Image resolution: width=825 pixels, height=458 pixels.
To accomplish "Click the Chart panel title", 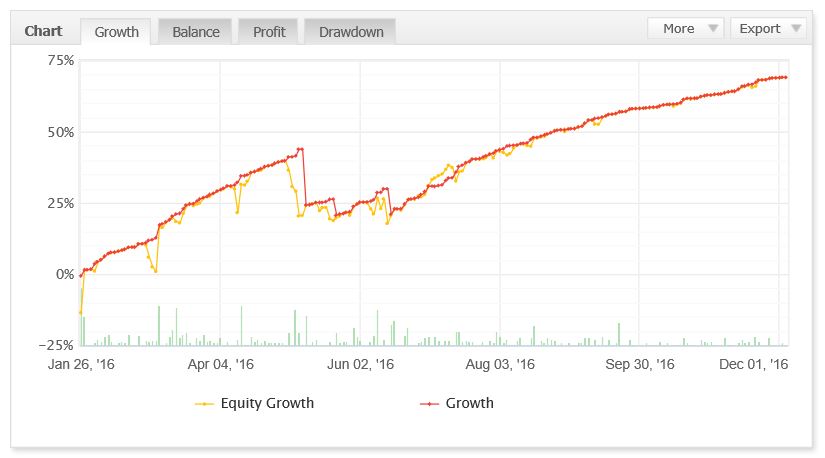I will pyautogui.click(x=43, y=31).
